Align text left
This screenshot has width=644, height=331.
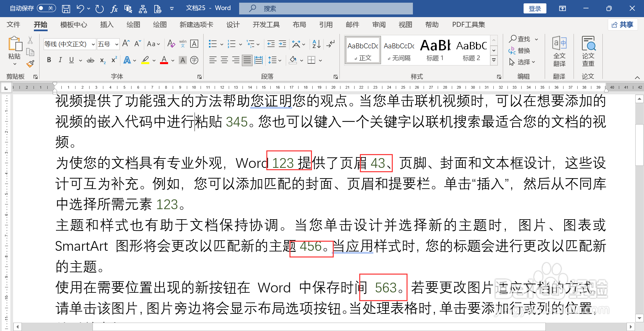(213, 60)
